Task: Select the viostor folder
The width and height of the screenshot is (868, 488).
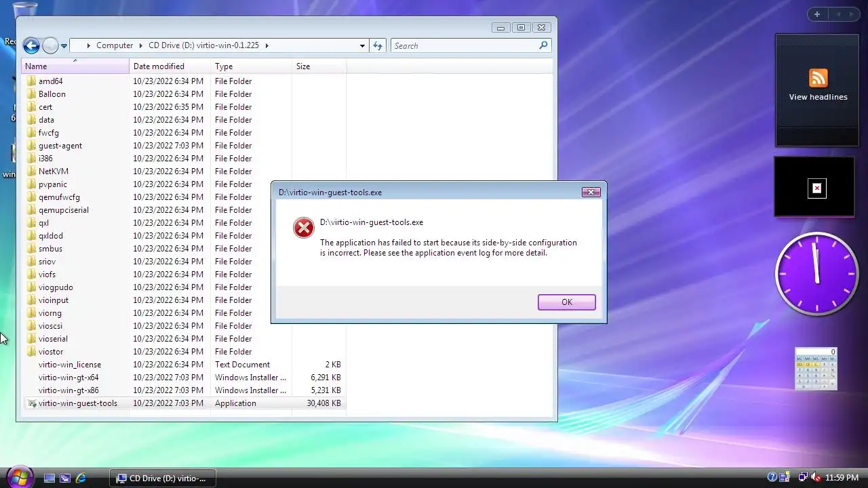Action: click(x=51, y=352)
